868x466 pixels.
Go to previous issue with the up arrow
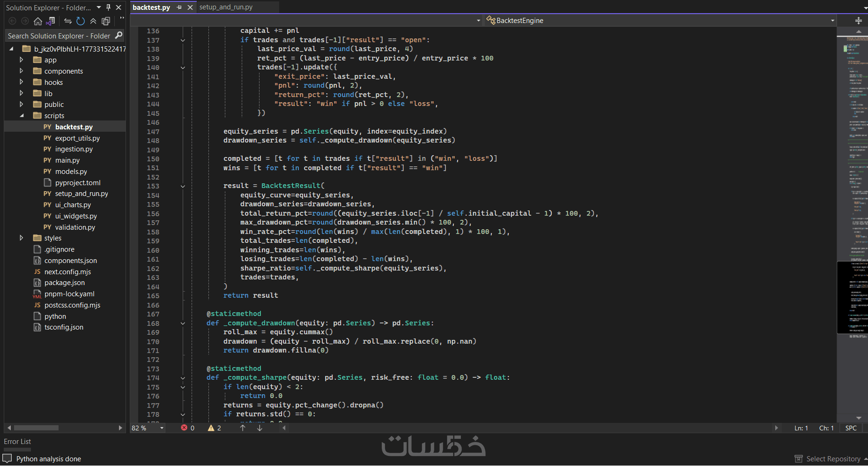(243, 428)
